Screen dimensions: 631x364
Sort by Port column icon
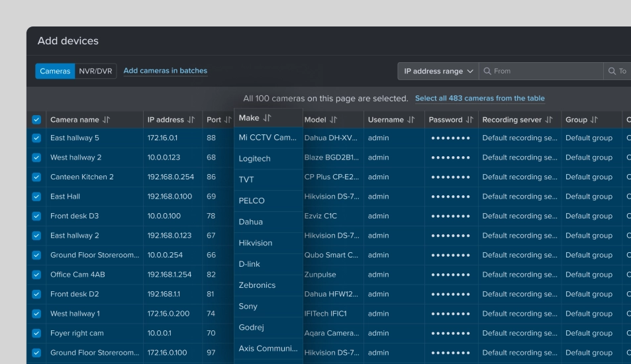(x=228, y=120)
